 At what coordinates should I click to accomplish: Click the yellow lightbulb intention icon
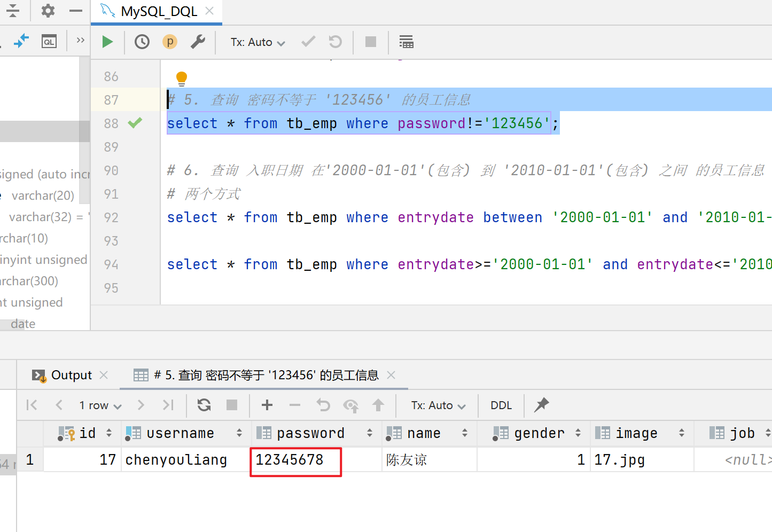coord(182,79)
